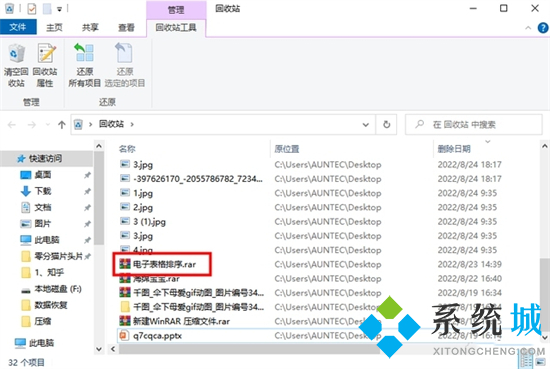The width and height of the screenshot is (550, 369).
Task: Select the 3 (1).jpg file
Action: point(149,222)
